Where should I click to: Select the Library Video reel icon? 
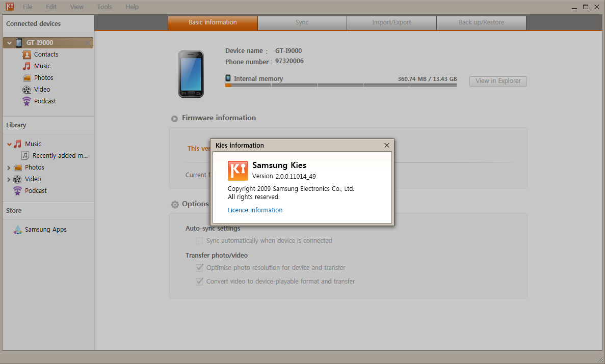click(18, 179)
